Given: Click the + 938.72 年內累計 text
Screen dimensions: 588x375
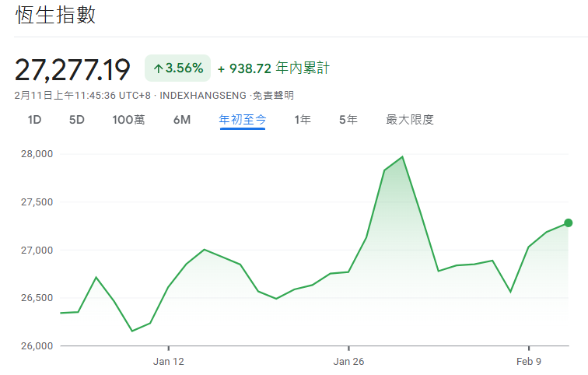Looking at the screenshot, I should pos(274,68).
